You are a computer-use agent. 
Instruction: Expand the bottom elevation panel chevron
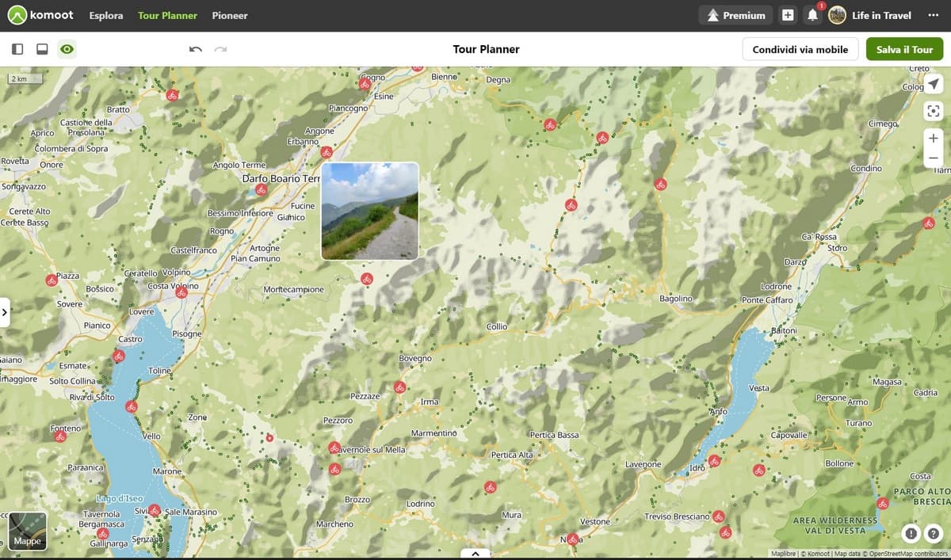click(475, 554)
